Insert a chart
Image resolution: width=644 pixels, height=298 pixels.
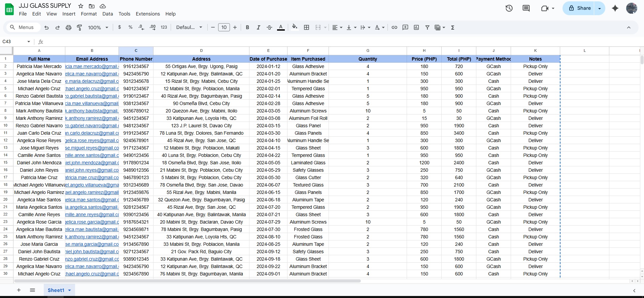(x=416, y=28)
